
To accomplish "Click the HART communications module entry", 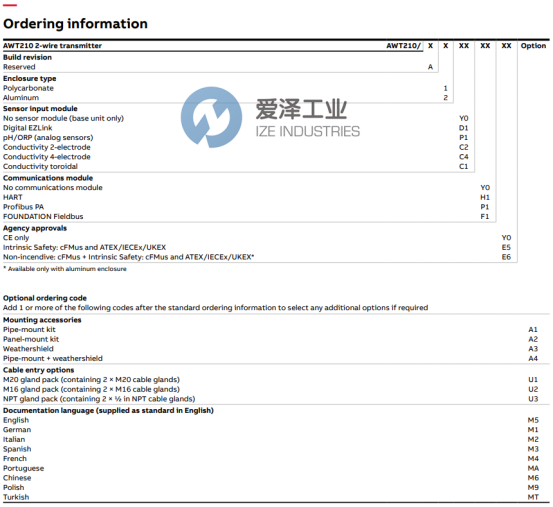I will (x=13, y=197).
